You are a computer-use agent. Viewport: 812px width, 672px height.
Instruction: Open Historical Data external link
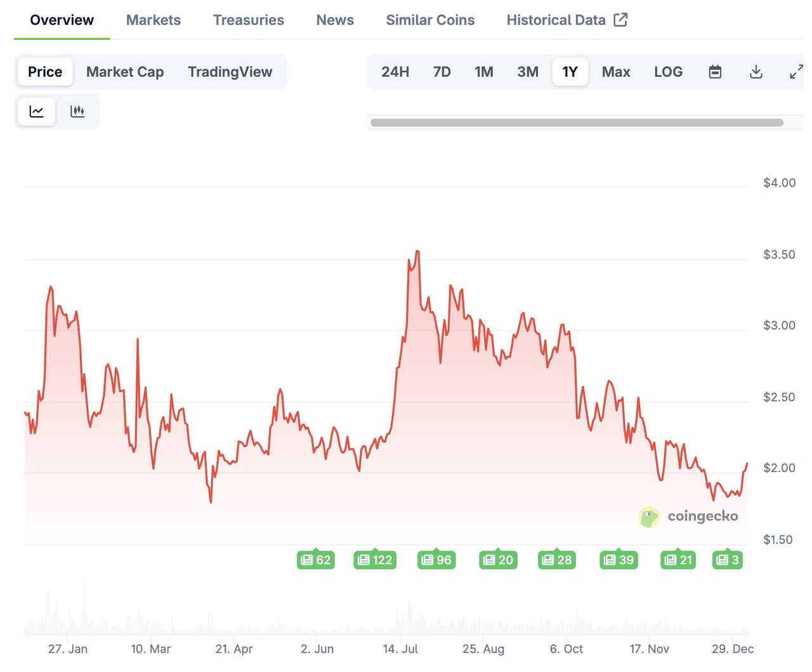tap(566, 20)
